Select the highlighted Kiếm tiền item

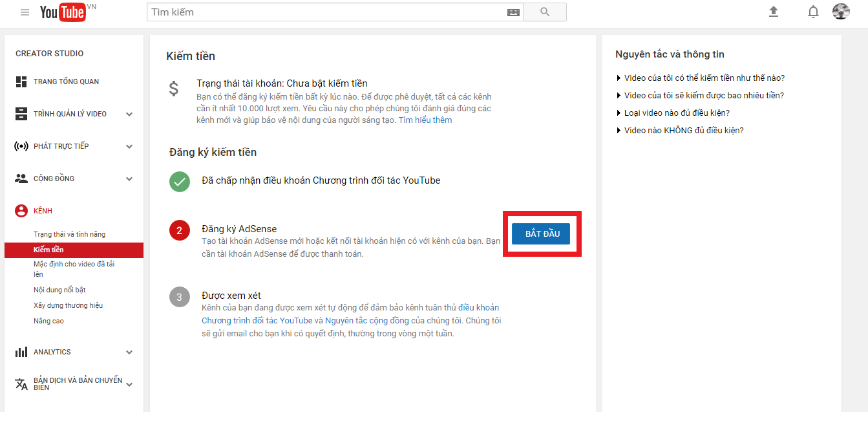point(74,250)
